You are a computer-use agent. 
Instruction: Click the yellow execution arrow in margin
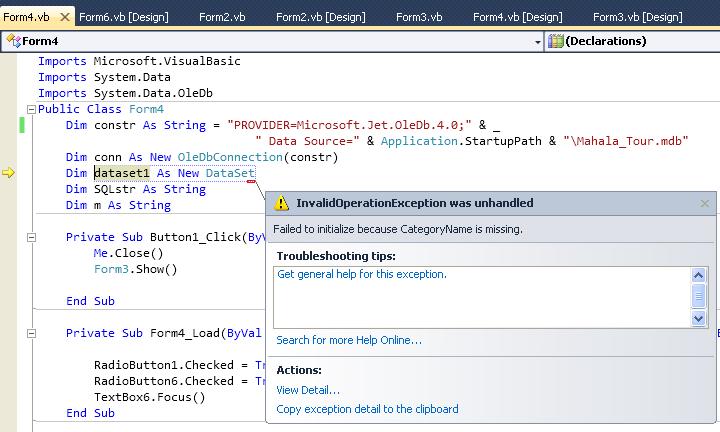click(x=8, y=173)
